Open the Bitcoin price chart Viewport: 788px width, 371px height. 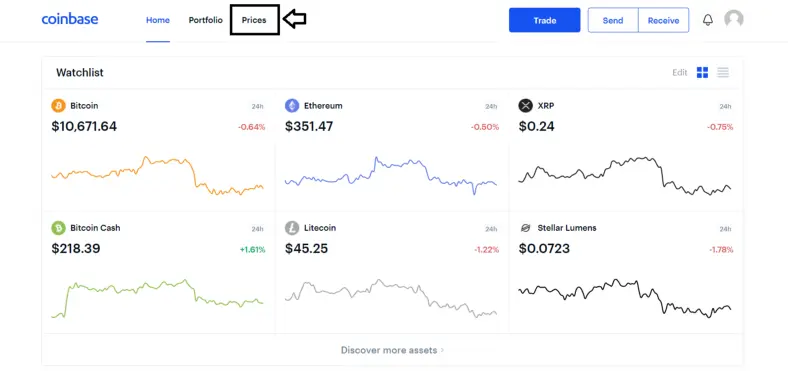pos(157,175)
